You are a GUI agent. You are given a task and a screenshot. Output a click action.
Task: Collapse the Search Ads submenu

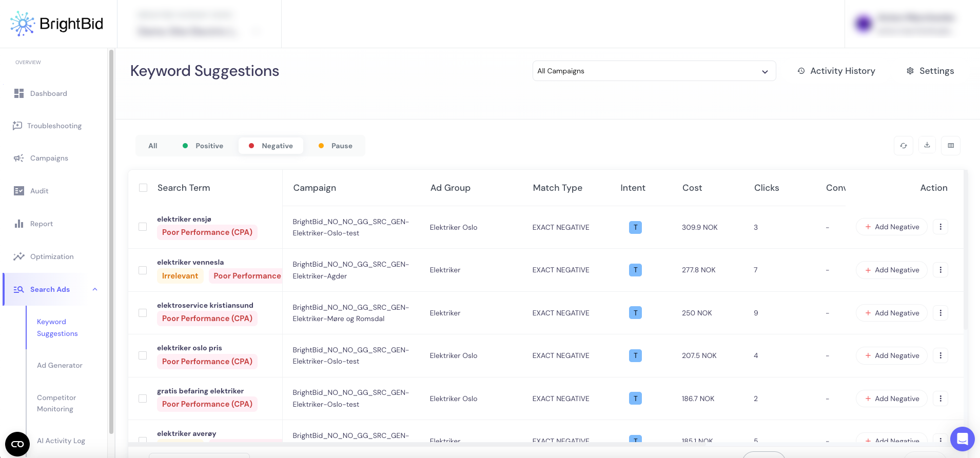coord(95,289)
